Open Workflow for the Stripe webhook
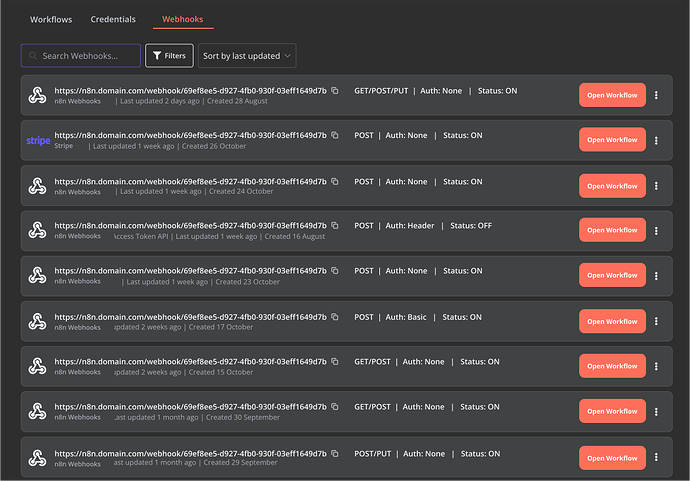 pos(612,140)
